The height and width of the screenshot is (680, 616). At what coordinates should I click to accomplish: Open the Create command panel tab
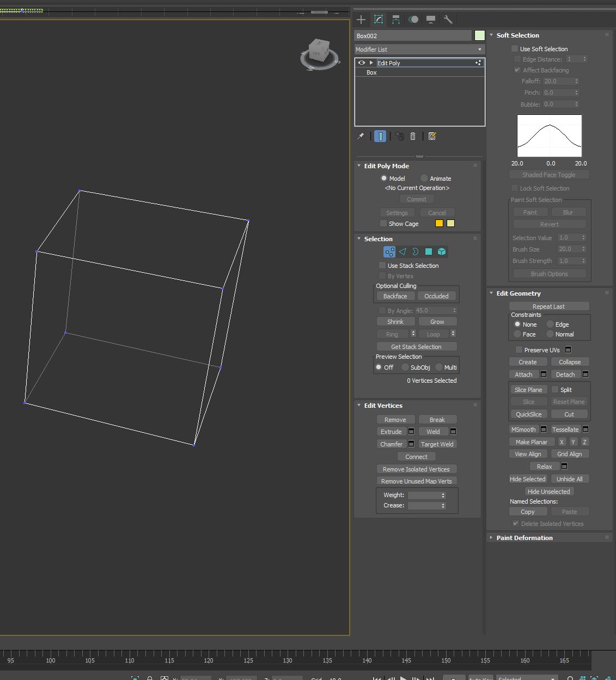tap(361, 20)
